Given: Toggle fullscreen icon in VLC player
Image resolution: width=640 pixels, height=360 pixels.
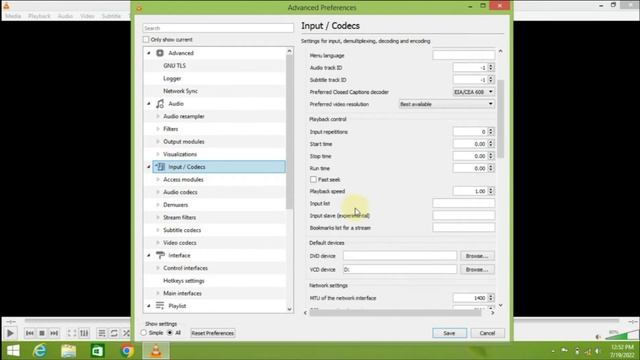Looking at the screenshot, I should point(72,333).
